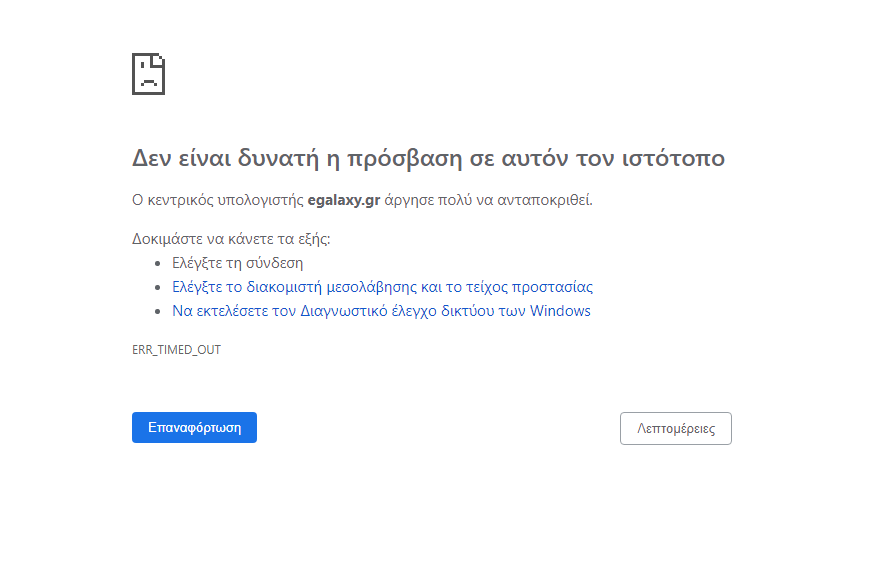This screenshot has height=561, width=872.
Task: Click the sad page error icon
Action: click(x=148, y=74)
